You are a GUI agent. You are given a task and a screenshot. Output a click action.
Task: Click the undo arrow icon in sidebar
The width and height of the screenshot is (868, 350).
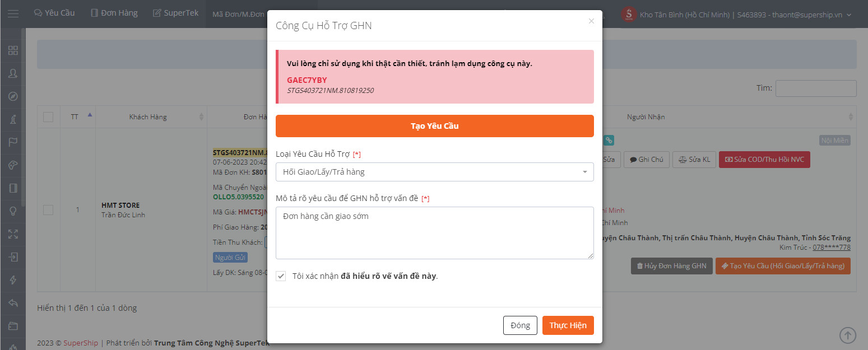(12, 303)
